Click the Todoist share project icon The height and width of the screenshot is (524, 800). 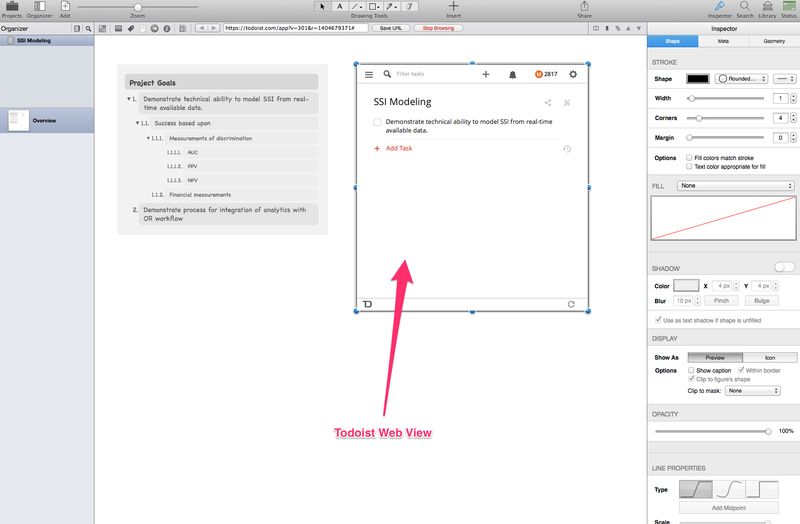[x=547, y=103]
